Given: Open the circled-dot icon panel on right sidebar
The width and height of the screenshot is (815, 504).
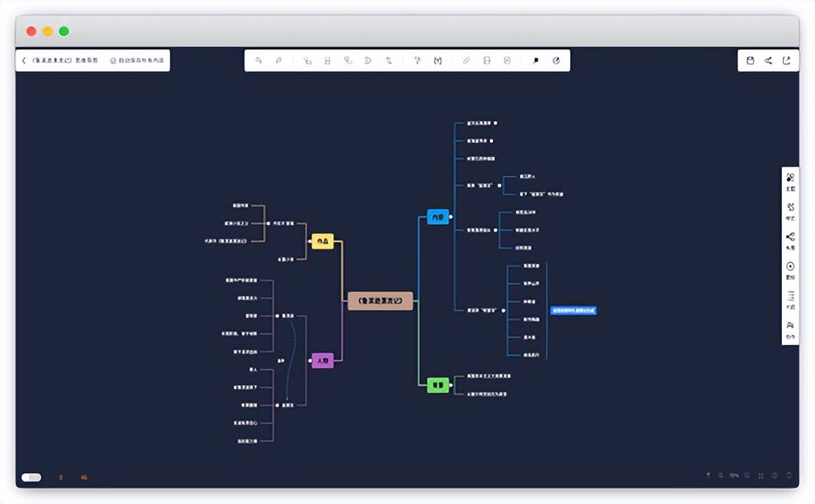Looking at the screenshot, I should pyautogui.click(x=790, y=271).
